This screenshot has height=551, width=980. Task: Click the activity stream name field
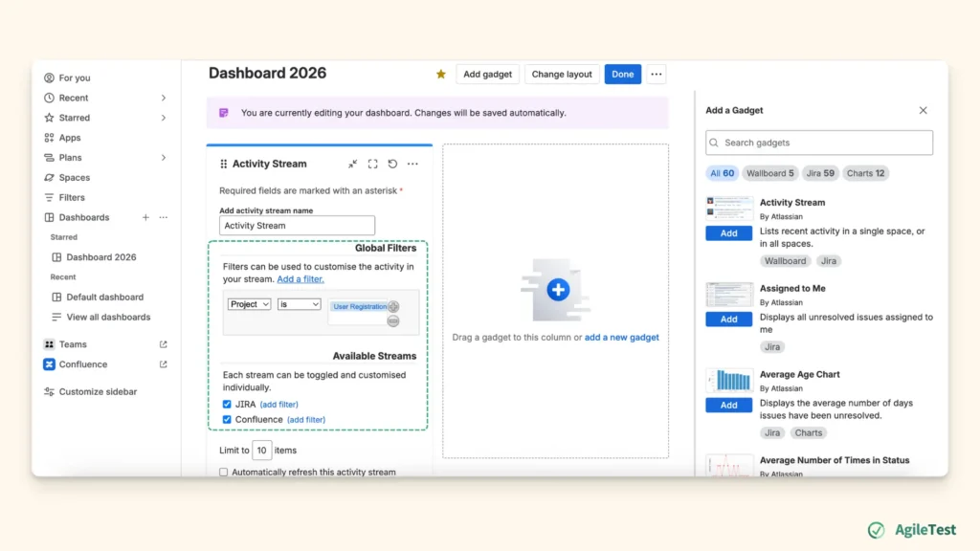pyautogui.click(x=297, y=226)
